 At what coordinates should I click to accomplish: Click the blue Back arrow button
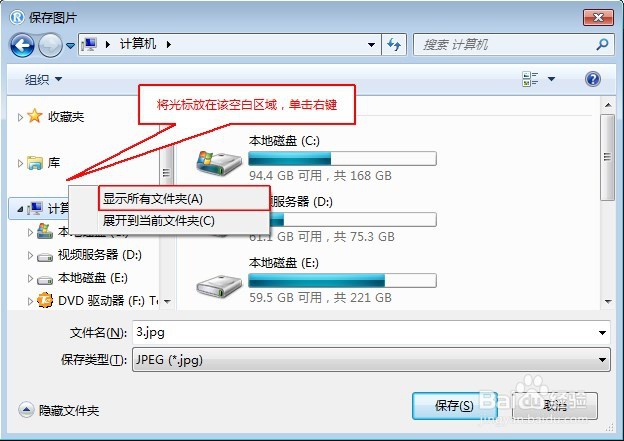point(22,45)
